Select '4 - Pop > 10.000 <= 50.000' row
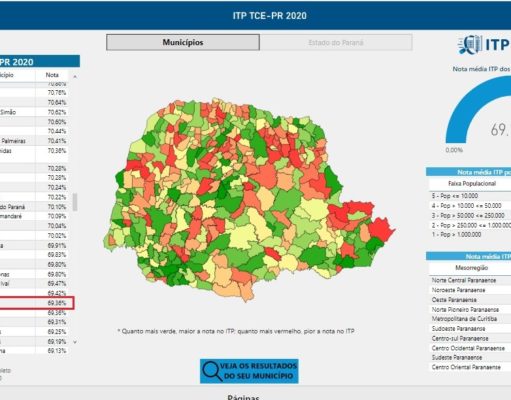511x400 pixels. (470, 206)
